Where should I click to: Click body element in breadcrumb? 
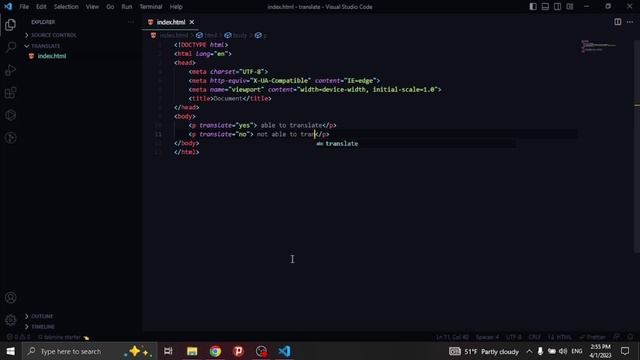click(236, 36)
